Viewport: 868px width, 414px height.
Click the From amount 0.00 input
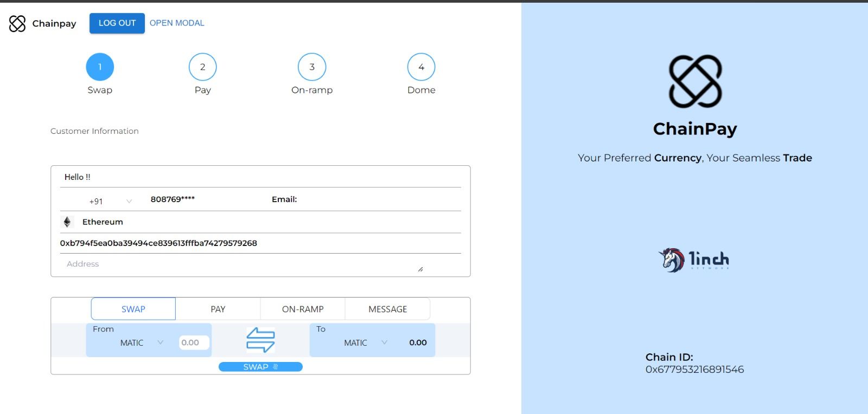[194, 342]
